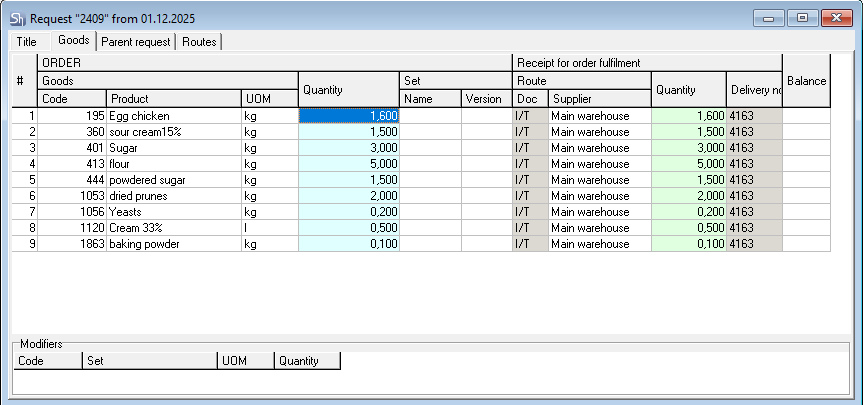Click the Product column header
The width and height of the screenshot is (863, 405).
click(x=173, y=99)
